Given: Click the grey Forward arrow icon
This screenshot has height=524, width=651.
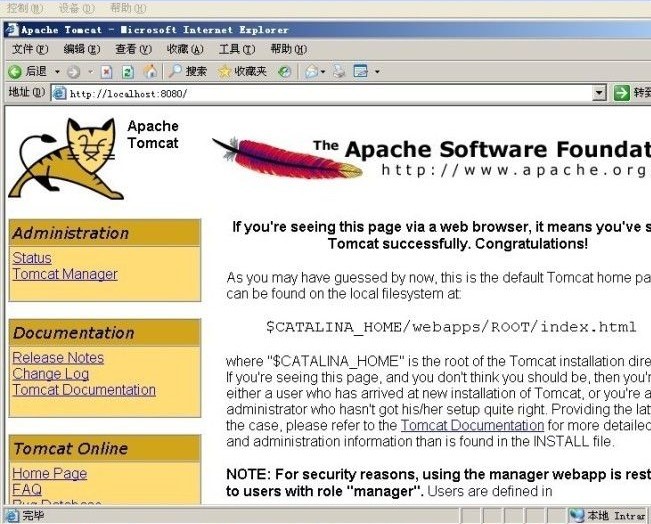Looking at the screenshot, I should (73, 72).
